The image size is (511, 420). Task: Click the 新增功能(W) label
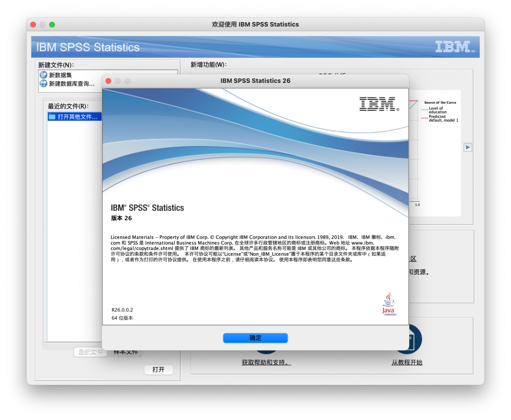pyautogui.click(x=209, y=64)
